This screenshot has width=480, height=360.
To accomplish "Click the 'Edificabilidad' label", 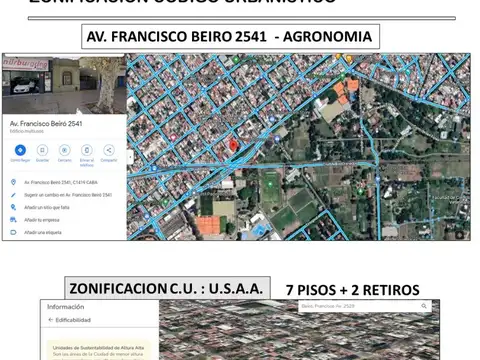I will click(x=73, y=320).
